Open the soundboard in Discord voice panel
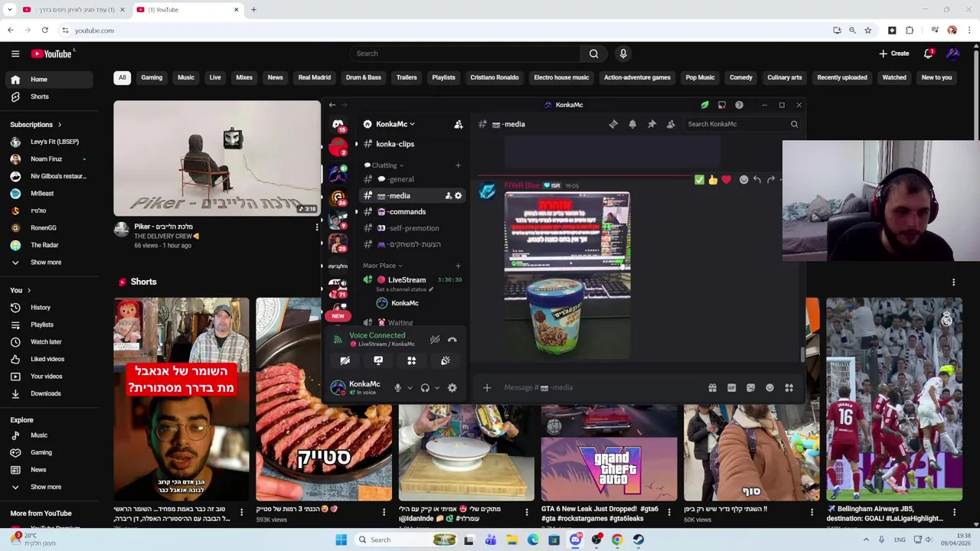The image size is (980, 551). [x=446, y=360]
